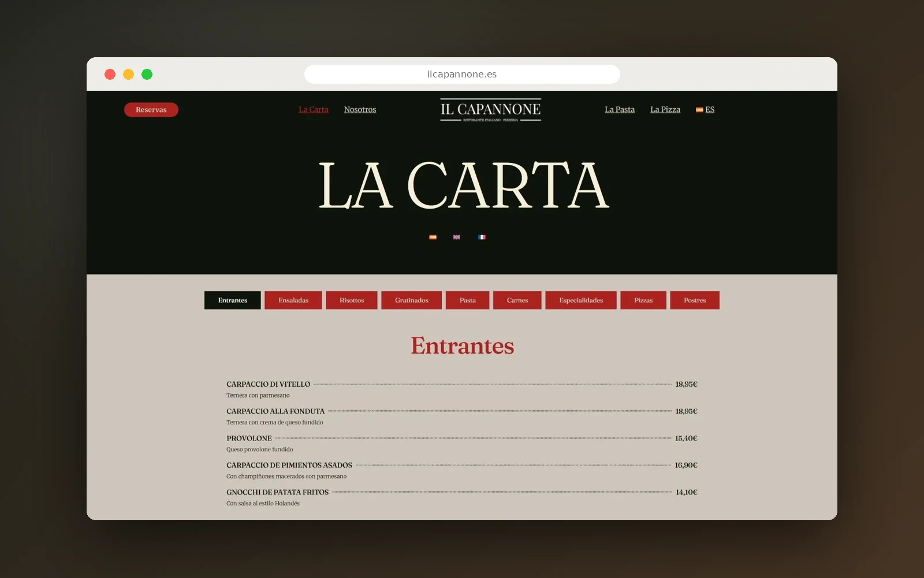Viewport: 924px width, 578px height.
Task: Click the LA CARTA hero title
Action: (x=464, y=185)
